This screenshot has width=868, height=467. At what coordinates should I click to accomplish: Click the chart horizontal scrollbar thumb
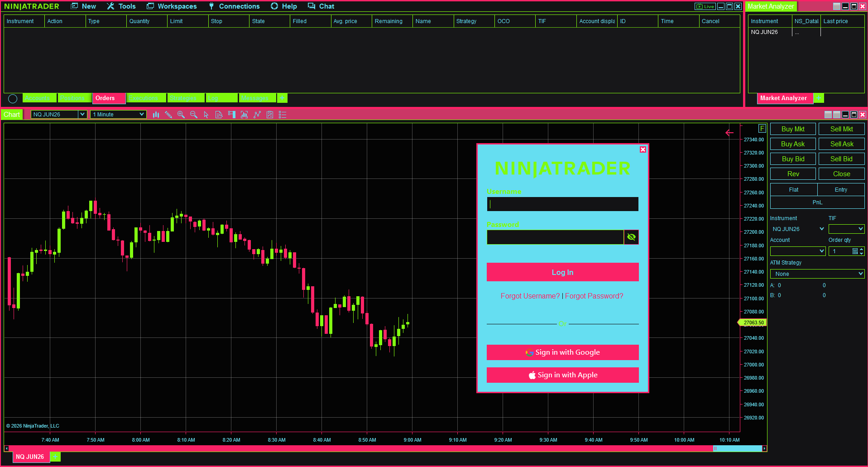tap(738, 448)
